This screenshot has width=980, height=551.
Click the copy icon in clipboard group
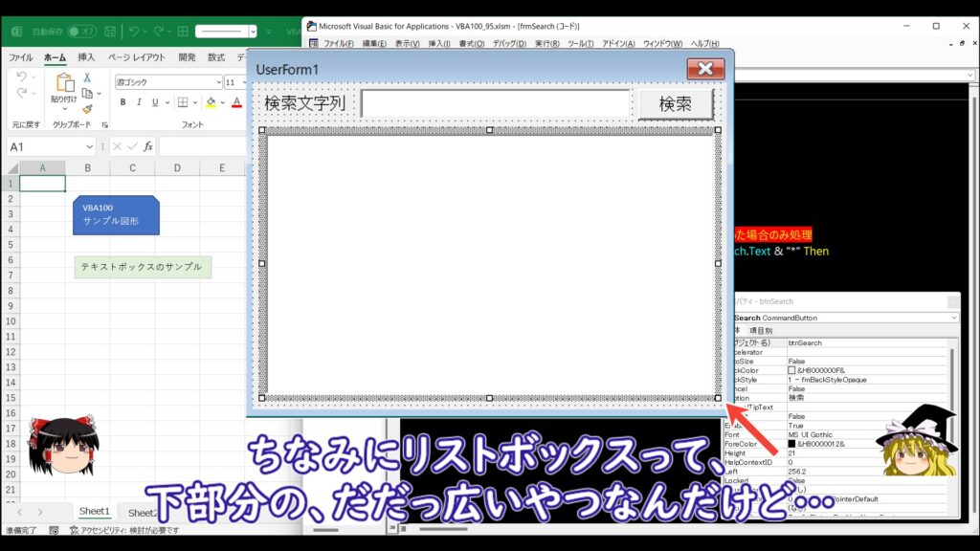point(87,93)
